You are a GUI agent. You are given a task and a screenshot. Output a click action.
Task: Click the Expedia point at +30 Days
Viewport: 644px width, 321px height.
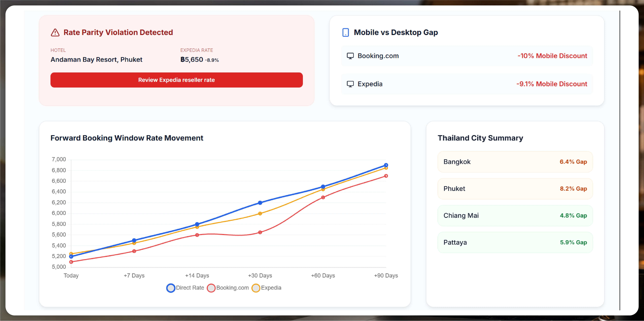260,214
